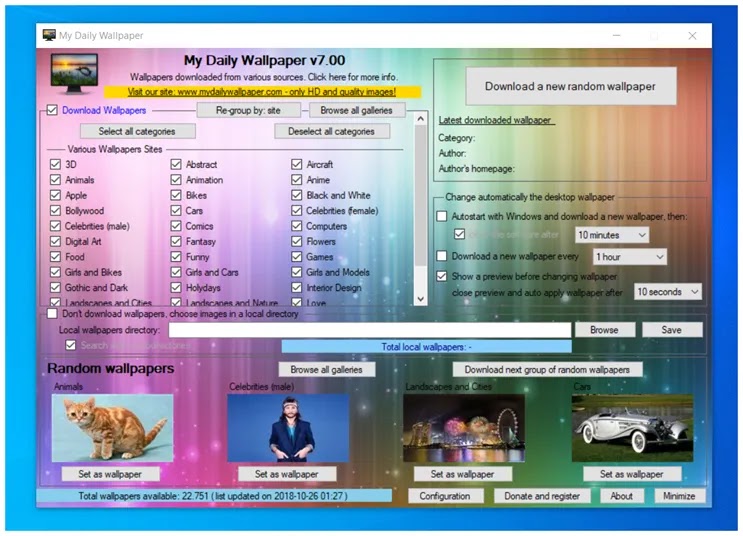Uncheck the Gothic and Dark category

(55, 288)
